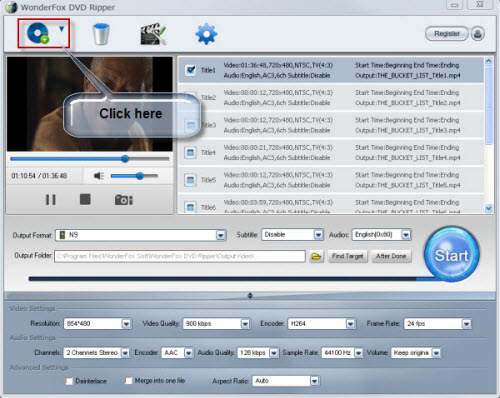This screenshot has height=398, width=500.
Task: Minimize the WonderFox DVD Ripper window
Action: click(x=454, y=5)
